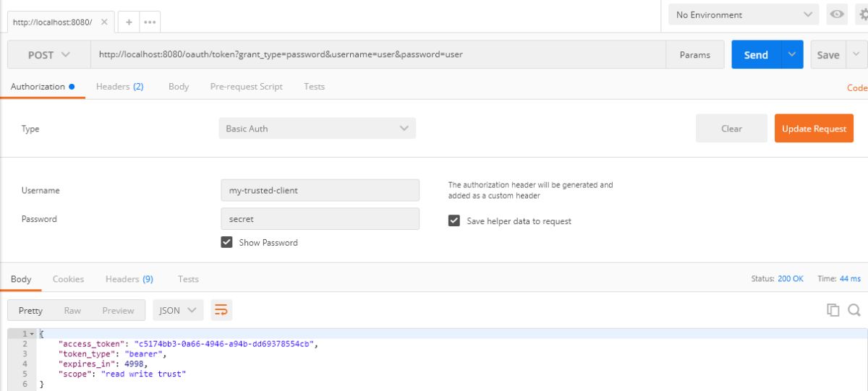868x391 pixels.
Task: Click the Username field with my-trusted-client
Action: (320, 190)
